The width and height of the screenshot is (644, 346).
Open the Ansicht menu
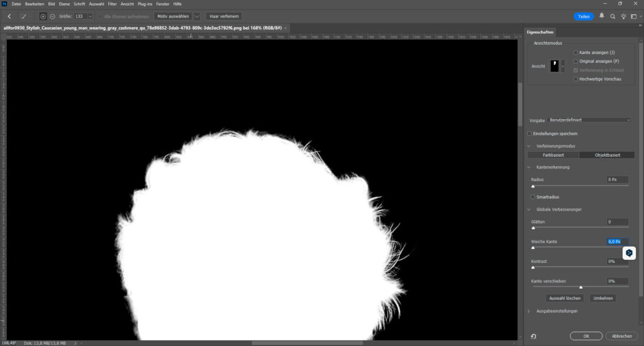click(x=127, y=4)
